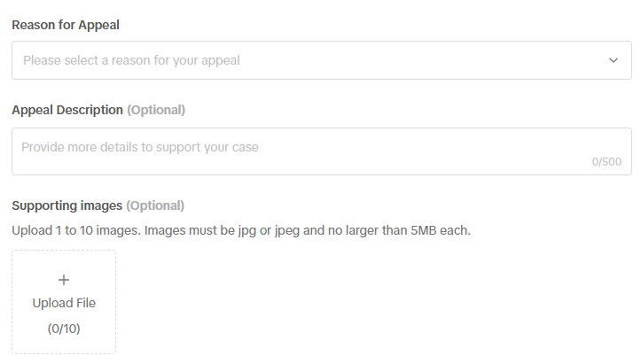Click '(Optional)' beside Supporting images
The image size is (641, 364).
point(155,205)
